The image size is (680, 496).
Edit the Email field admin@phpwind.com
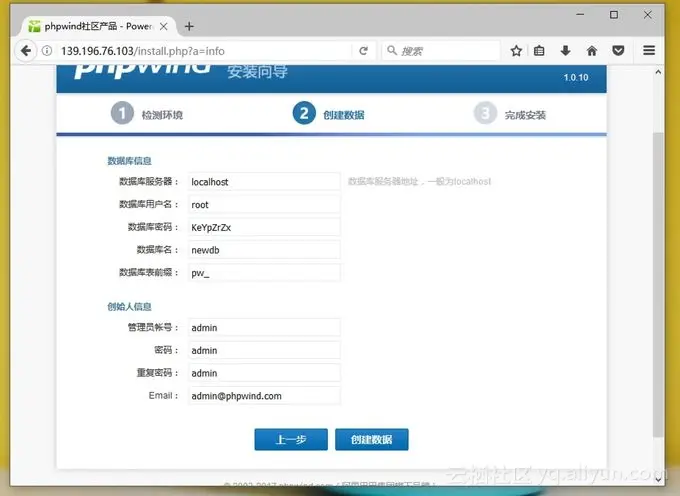264,396
